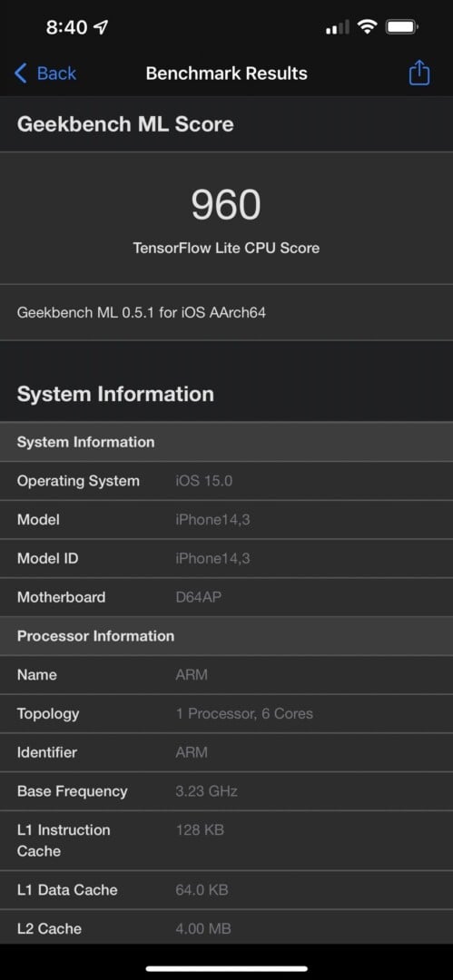Image resolution: width=453 pixels, height=980 pixels.
Task: Tap the Identifier label
Action: tap(47, 752)
